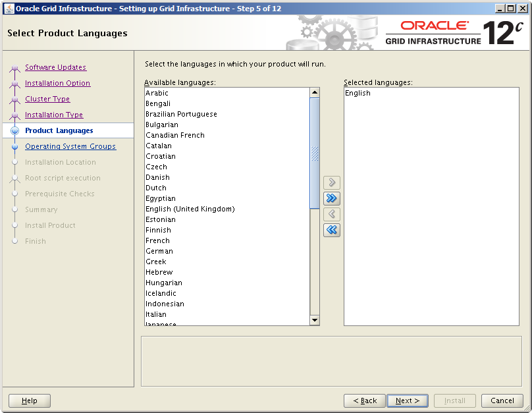
Task: Click the Back button
Action: click(x=364, y=400)
